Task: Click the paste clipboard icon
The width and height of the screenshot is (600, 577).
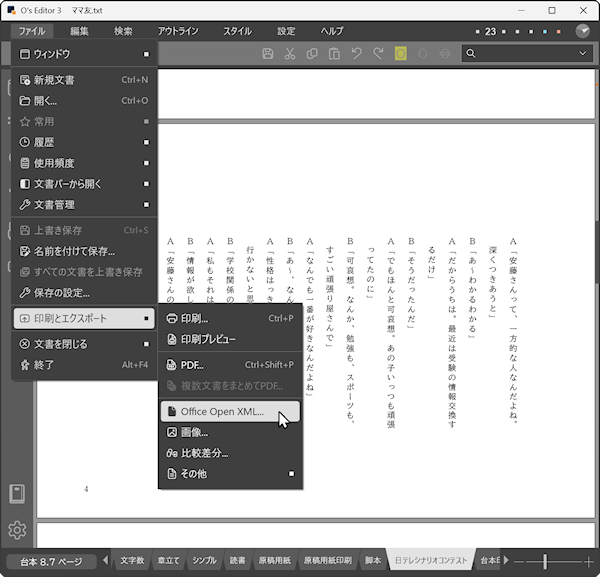Action: [335, 53]
